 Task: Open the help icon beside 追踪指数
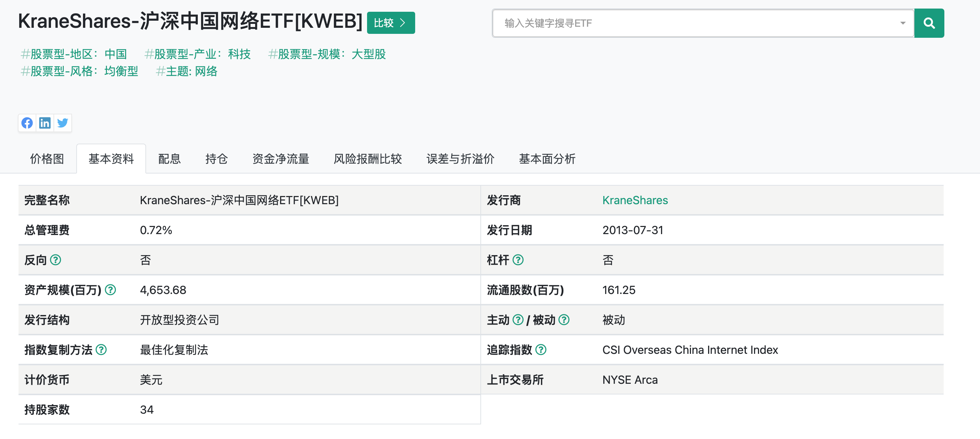tap(541, 350)
